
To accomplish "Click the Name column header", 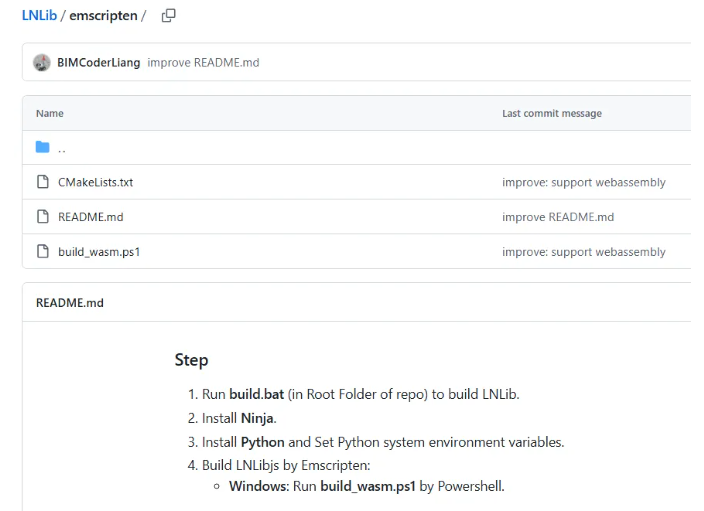I will click(x=50, y=114).
